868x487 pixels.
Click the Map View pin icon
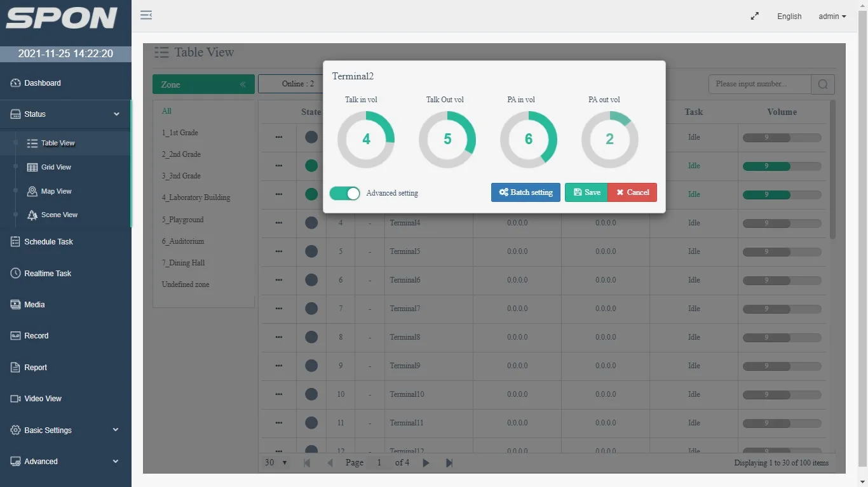point(32,191)
